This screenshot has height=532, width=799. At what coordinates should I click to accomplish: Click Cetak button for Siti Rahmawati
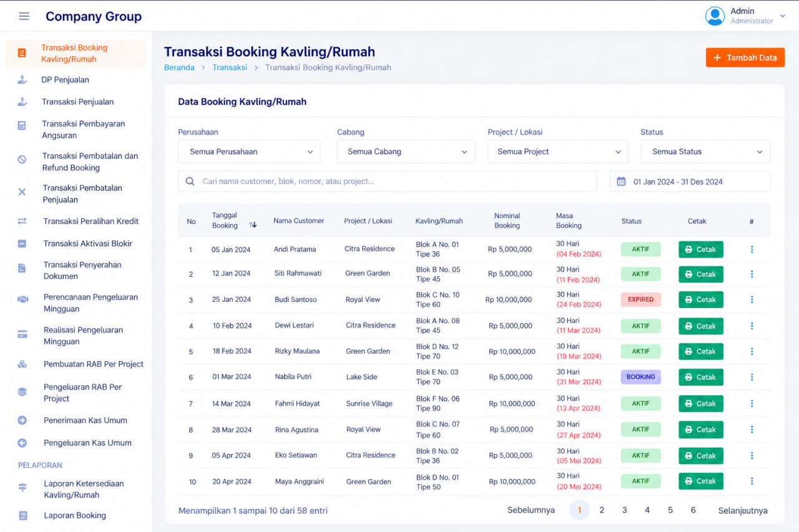[x=701, y=274]
